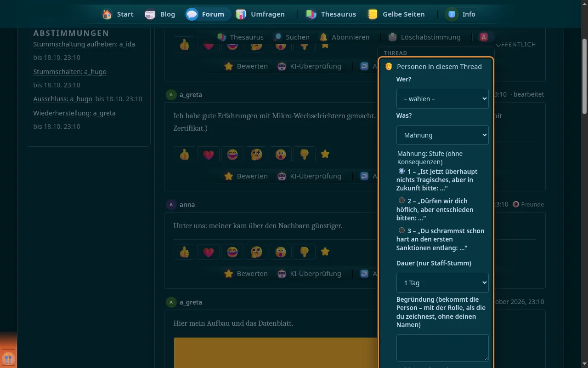
Task: Give a thumbs-up to anna's post
Action: 185,252
